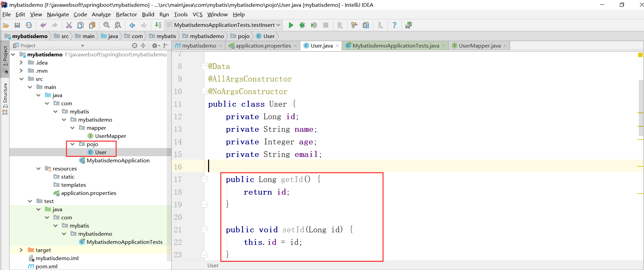This screenshot has height=270, width=644.
Task: Collapse the pojo package node
Action: point(72,144)
